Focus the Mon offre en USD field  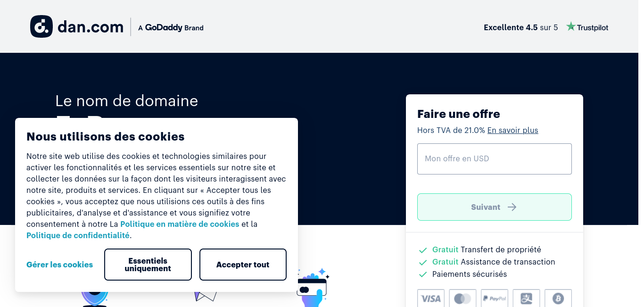point(495,159)
